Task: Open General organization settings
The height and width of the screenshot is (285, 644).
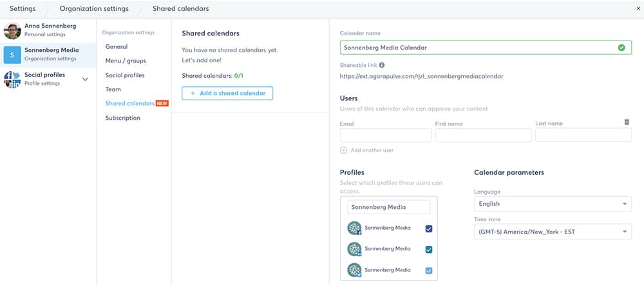Action: 116,47
